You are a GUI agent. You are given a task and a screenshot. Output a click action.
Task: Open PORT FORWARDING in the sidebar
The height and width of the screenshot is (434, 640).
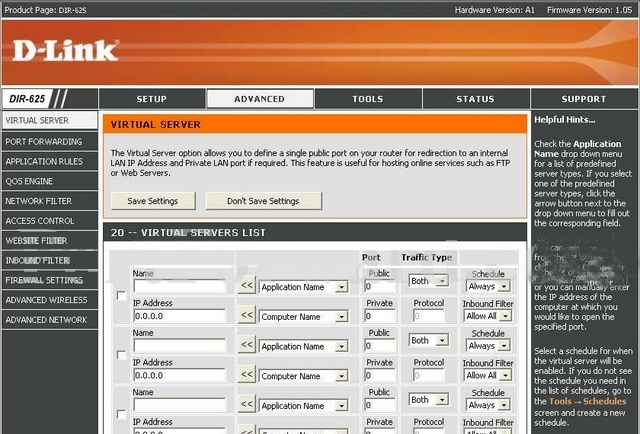click(49, 142)
